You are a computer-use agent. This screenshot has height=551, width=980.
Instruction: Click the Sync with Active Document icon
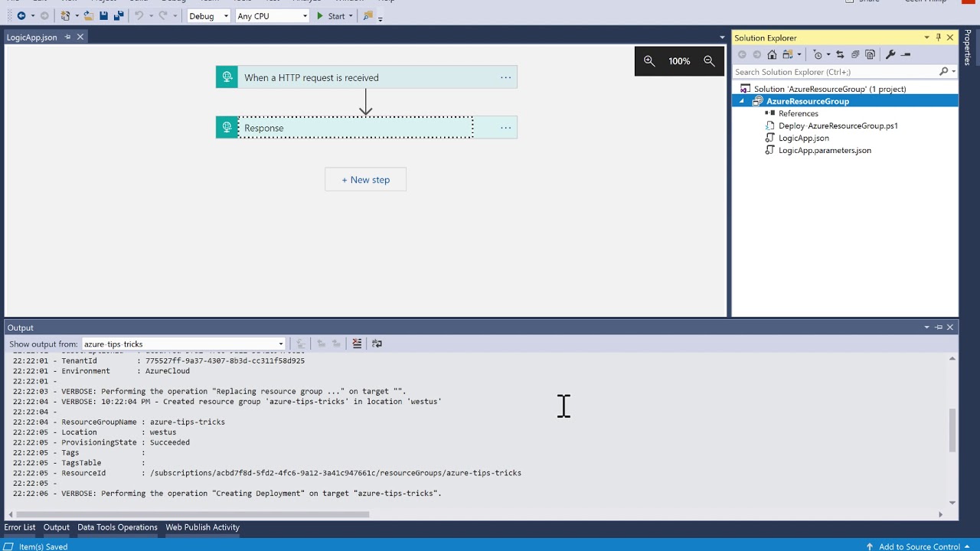[x=840, y=54]
